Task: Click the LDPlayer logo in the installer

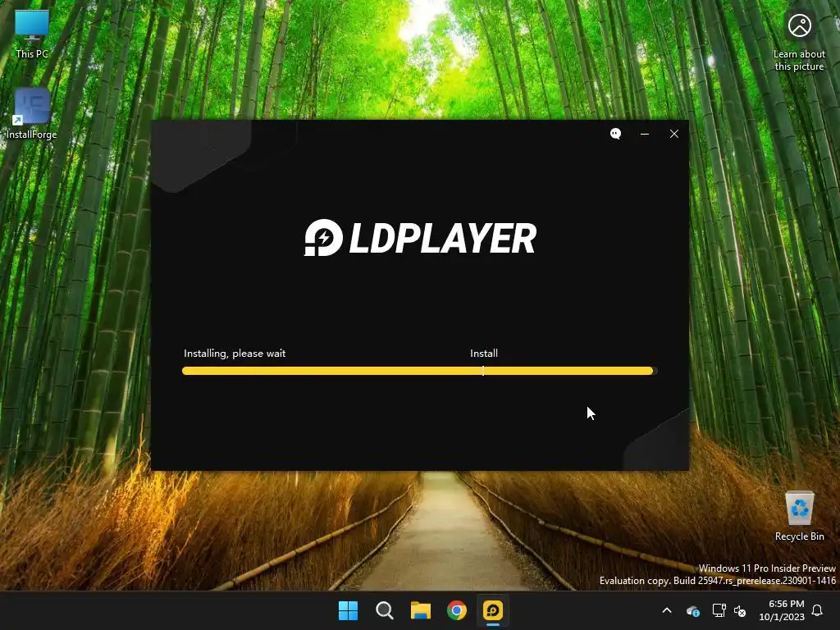Action: pos(420,238)
